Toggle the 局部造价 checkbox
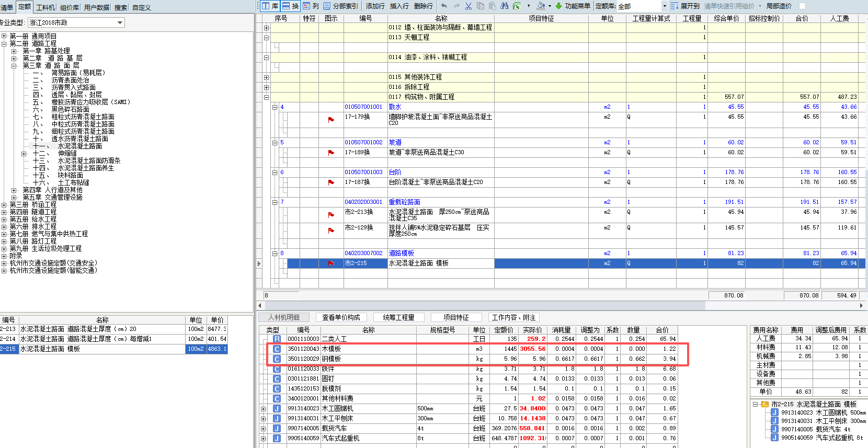The height and width of the screenshot is (448, 868). coord(803,6)
